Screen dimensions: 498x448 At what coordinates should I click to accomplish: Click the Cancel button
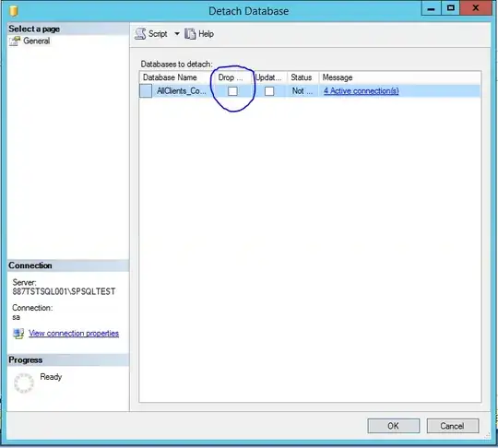pyautogui.click(x=452, y=426)
